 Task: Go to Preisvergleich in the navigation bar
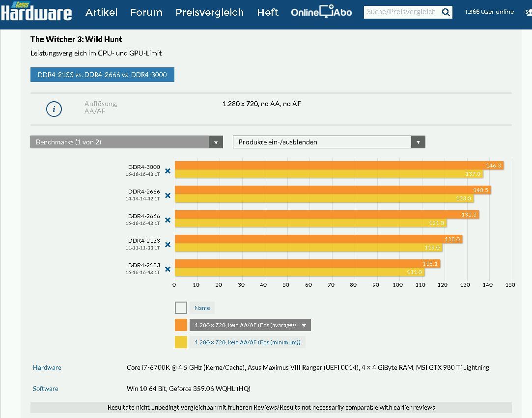(x=209, y=12)
